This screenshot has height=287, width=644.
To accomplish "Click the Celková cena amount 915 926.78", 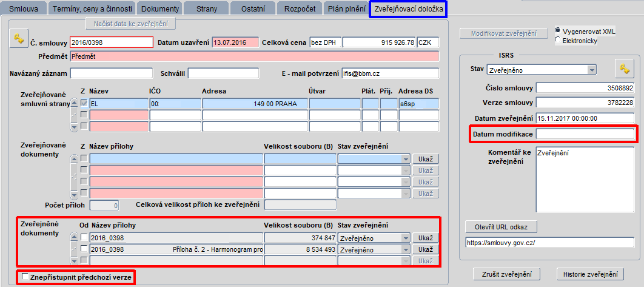I will pyautogui.click(x=379, y=42).
